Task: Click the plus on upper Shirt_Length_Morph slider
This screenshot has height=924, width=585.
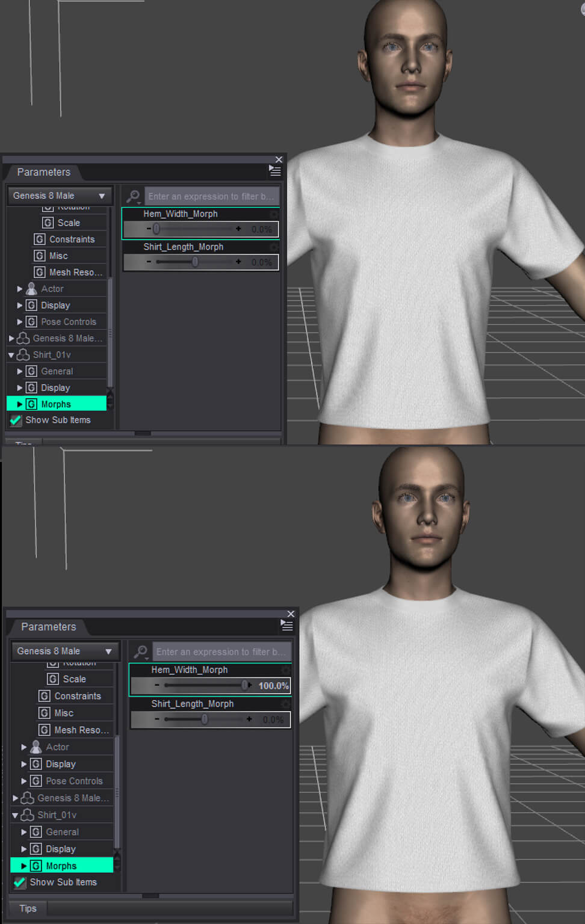Action: tap(238, 262)
